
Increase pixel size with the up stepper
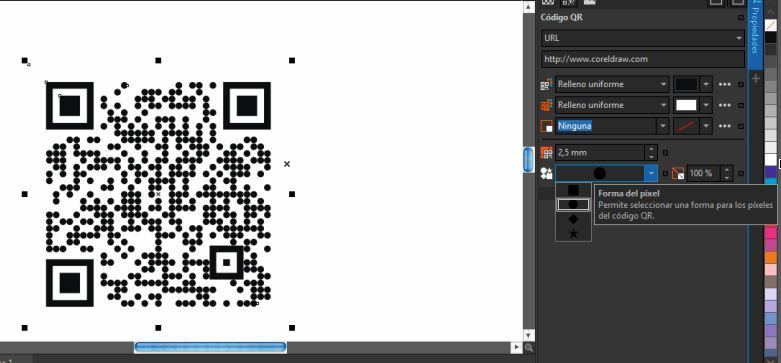pyautogui.click(x=651, y=149)
